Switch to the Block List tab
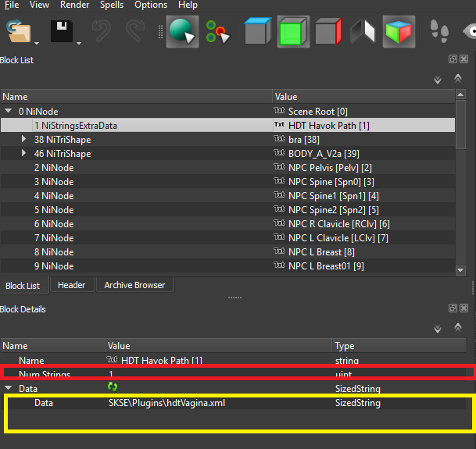 click(x=23, y=286)
